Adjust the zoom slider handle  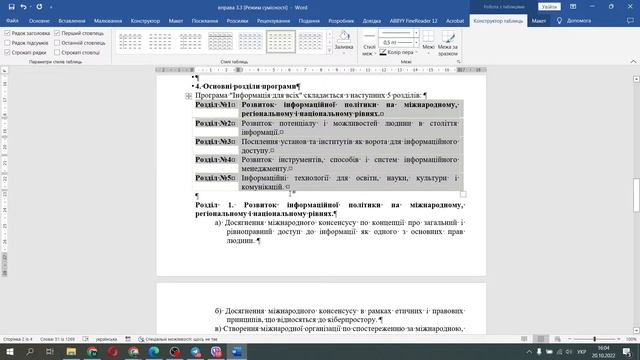595,339
